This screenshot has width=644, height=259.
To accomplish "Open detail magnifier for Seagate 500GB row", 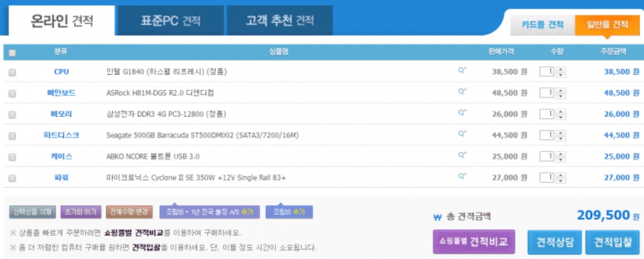I will click(x=462, y=134).
